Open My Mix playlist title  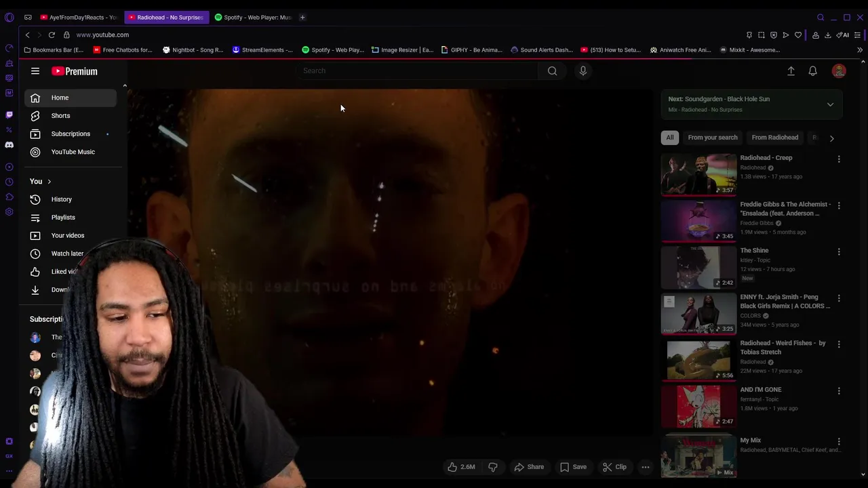click(x=750, y=441)
